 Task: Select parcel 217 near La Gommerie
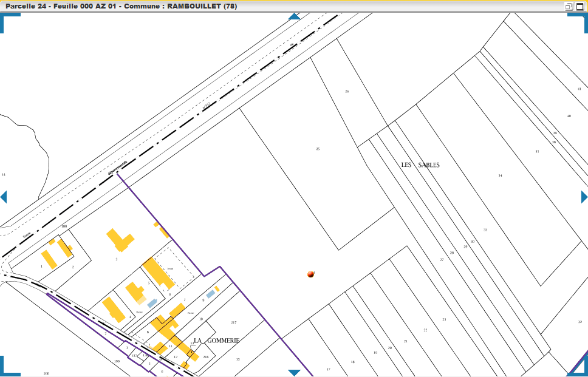point(234,322)
